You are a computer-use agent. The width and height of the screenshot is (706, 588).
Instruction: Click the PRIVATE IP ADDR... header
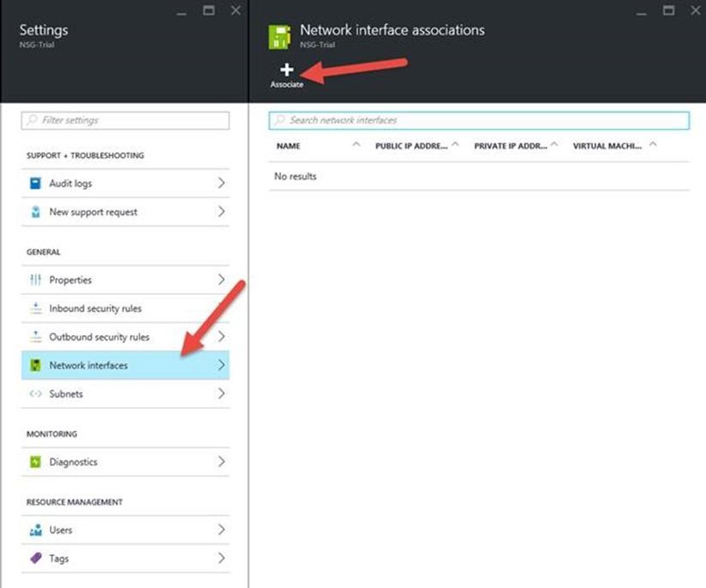[x=511, y=146]
